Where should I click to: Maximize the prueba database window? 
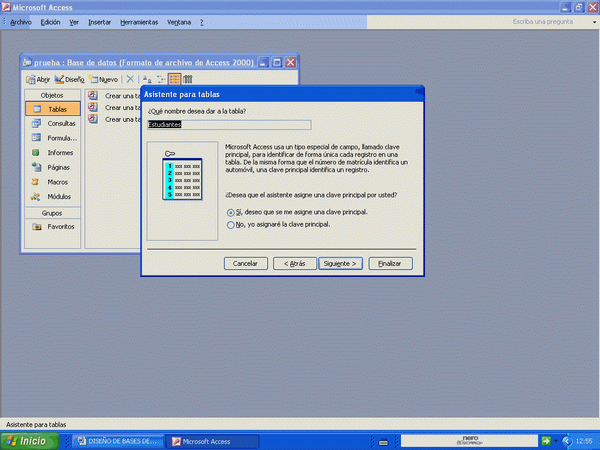click(277, 62)
